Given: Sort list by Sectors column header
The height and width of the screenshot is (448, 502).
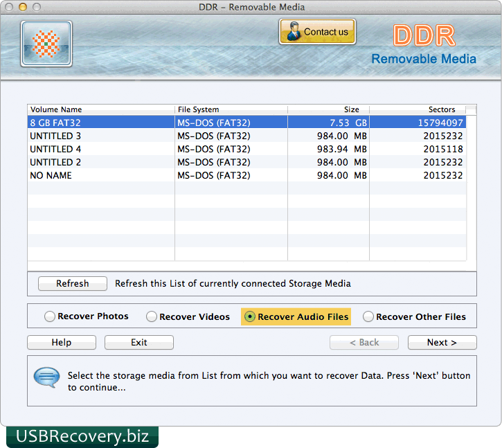Looking at the screenshot, I should tap(418, 109).
